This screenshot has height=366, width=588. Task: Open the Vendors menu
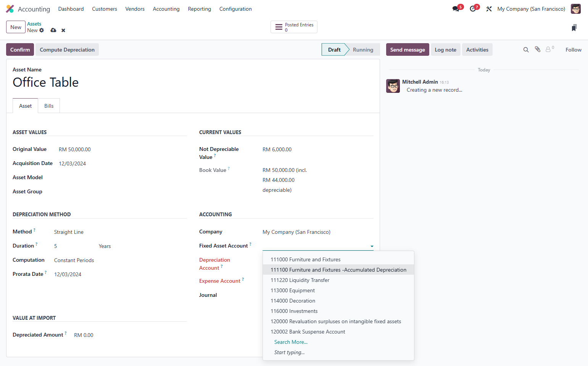(x=135, y=9)
